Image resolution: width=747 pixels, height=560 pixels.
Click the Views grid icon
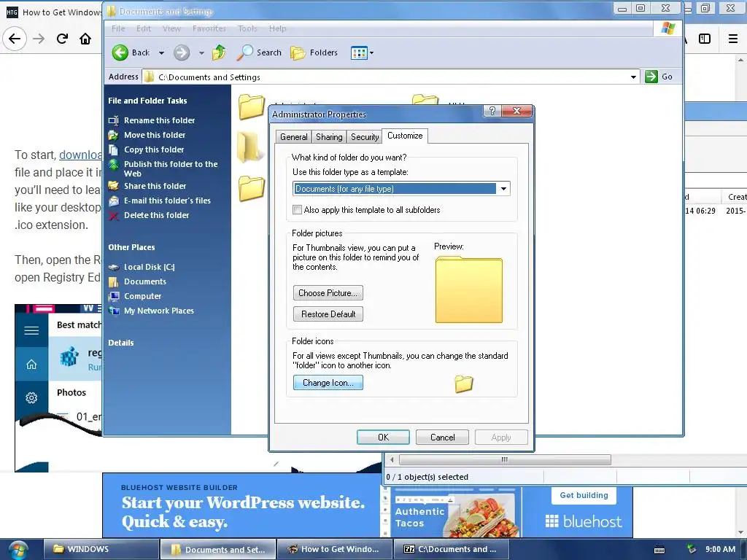pos(359,52)
